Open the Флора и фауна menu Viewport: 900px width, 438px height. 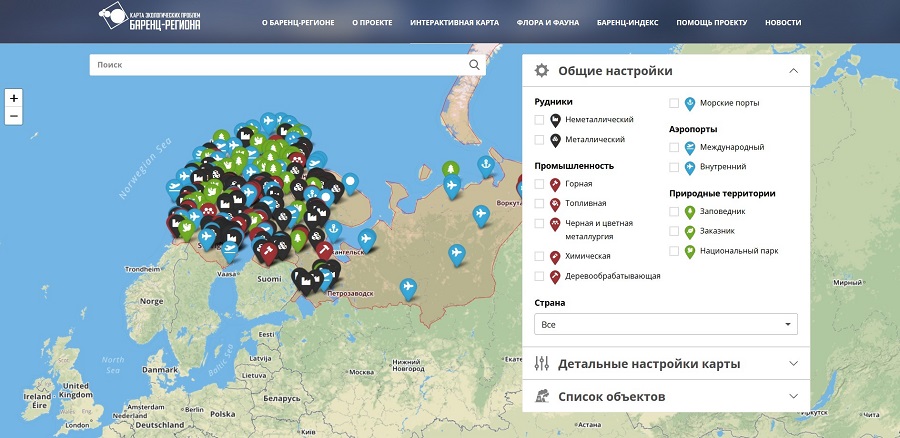(548, 23)
